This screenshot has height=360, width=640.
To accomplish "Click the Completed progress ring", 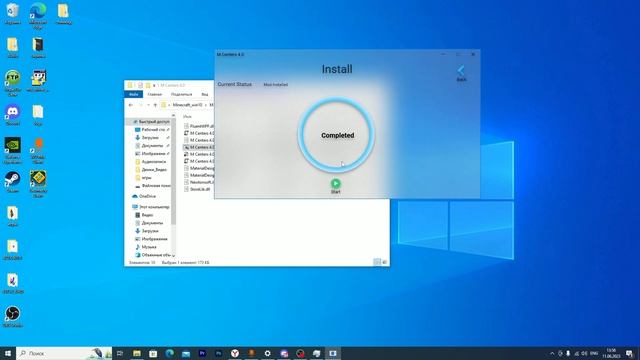I will tap(337, 135).
